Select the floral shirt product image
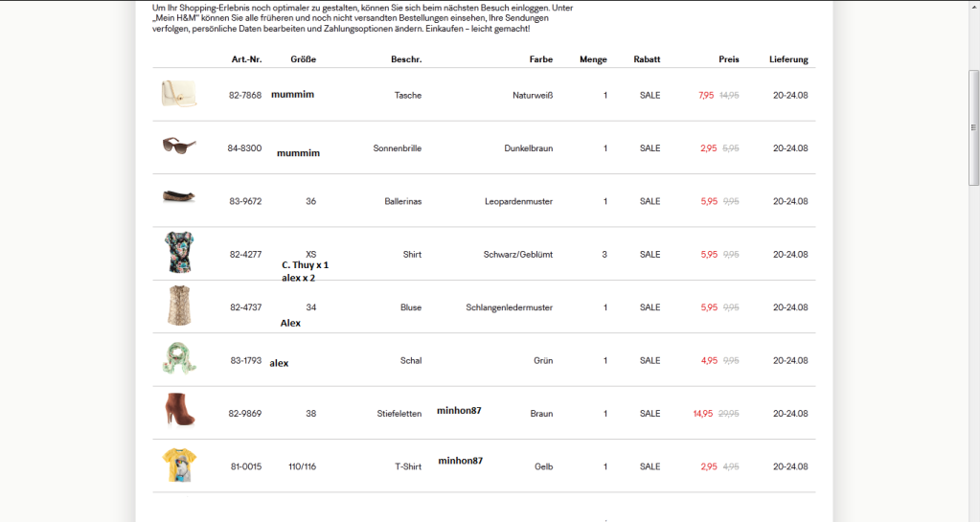This screenshot has width=980, height=522. (x=179, y=253)
